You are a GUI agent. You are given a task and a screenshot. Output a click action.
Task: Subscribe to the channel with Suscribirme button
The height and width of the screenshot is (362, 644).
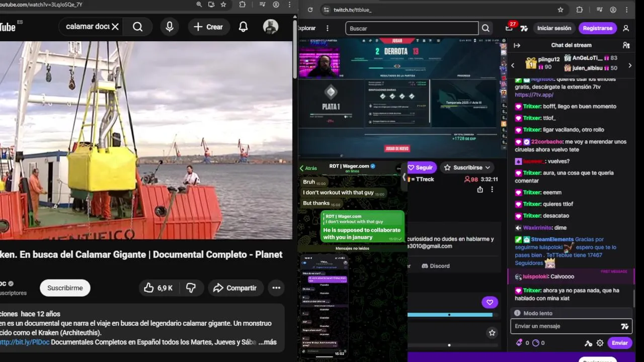(65, 288)
